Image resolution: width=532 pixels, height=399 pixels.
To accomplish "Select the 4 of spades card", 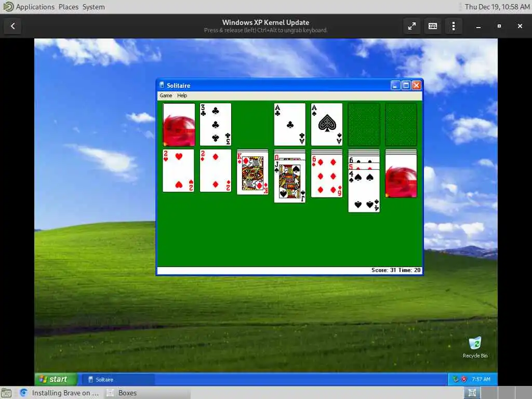I will 364,191.
